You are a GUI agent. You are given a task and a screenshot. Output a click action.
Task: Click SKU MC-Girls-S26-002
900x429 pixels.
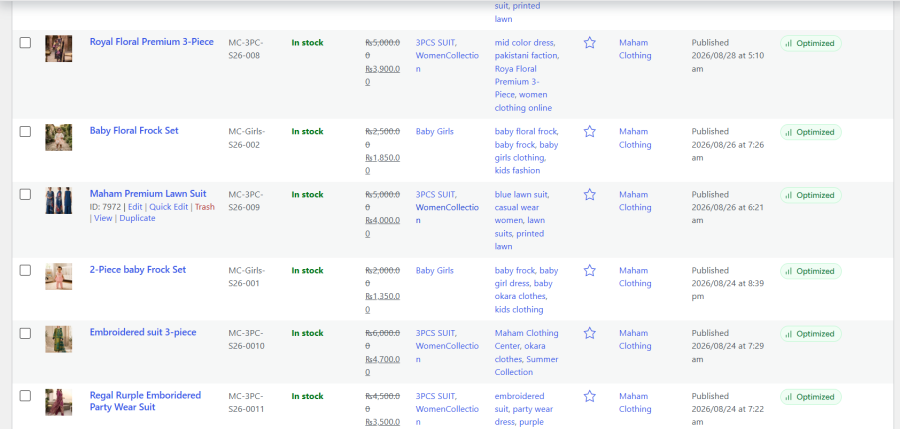(247, 138)
